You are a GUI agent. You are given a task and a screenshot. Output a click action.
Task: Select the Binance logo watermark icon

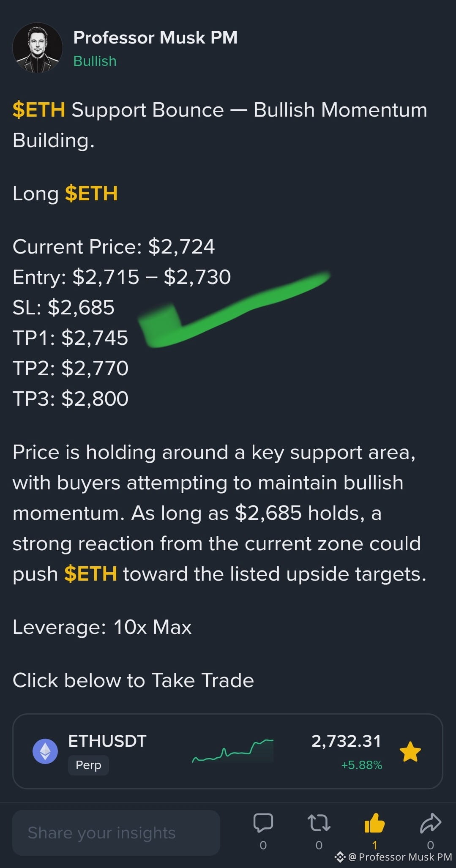point(340,857)
